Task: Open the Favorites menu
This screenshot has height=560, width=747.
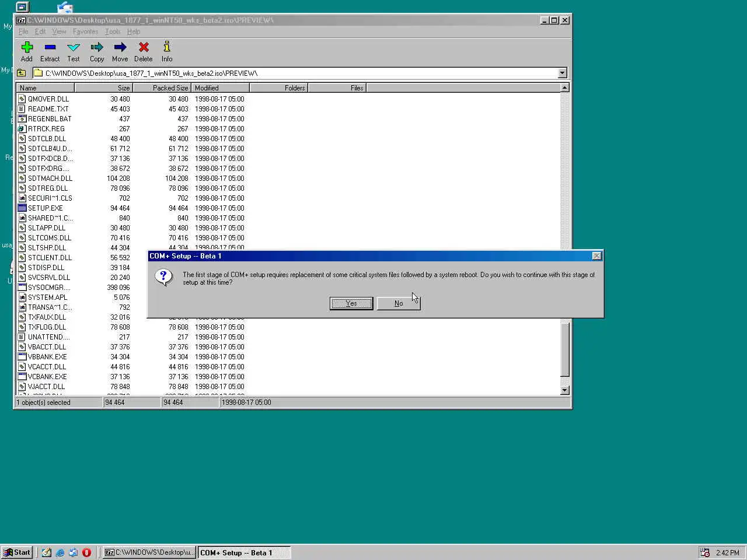Action: point(85,32)
